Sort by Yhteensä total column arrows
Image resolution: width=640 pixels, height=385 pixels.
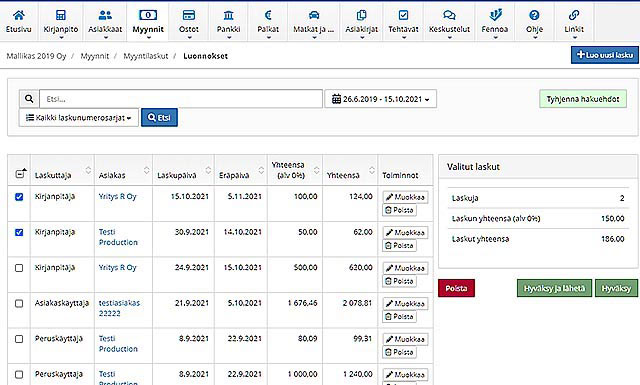click(x=372, y=170)
